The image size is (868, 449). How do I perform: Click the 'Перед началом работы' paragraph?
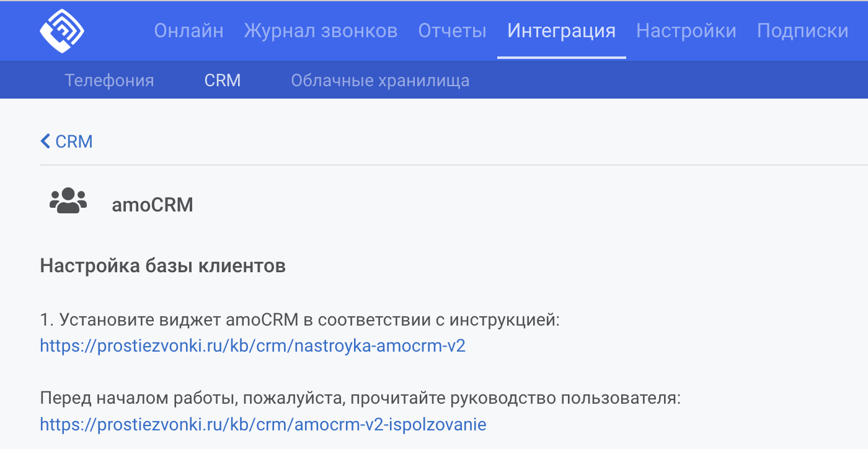click(361, 398)
